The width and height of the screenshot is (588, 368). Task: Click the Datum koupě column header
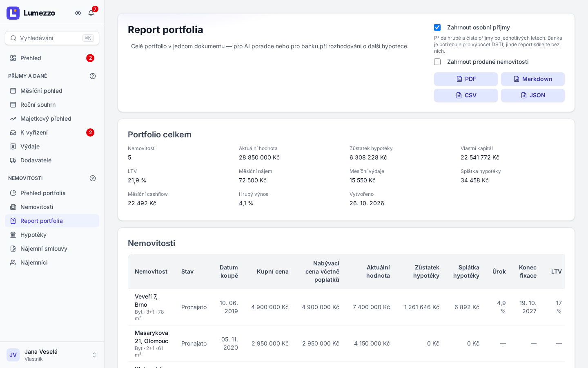pyautogui.click(x=229, y=272)
